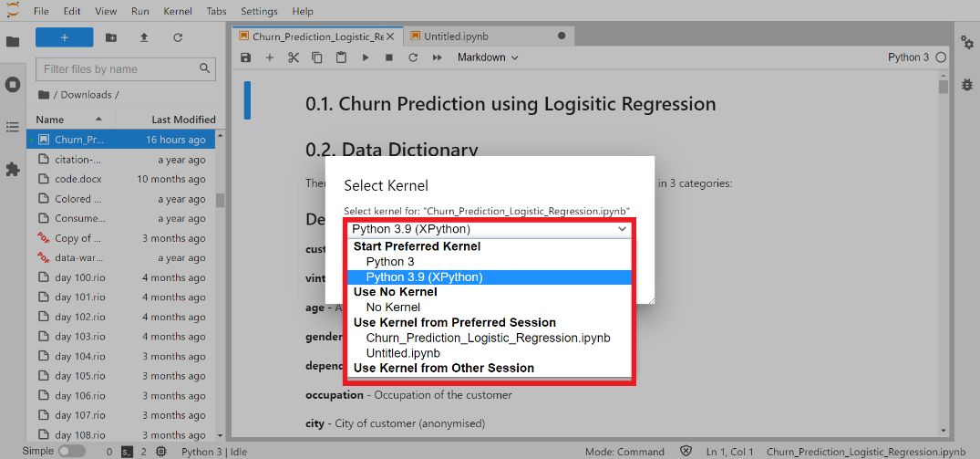Image resolution: width=980 pixels, height=459 pixels.
Task: Toggle the Simple interface mode switch
Action: 72,452
